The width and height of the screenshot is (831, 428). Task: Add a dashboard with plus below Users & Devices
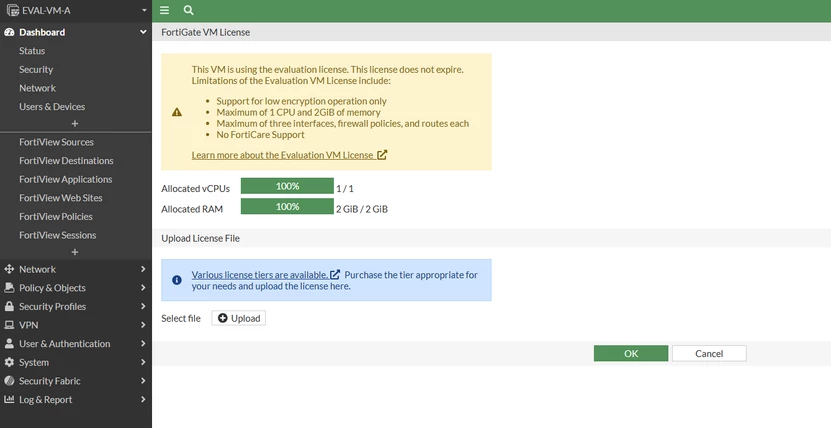click(x=75, y=123)
